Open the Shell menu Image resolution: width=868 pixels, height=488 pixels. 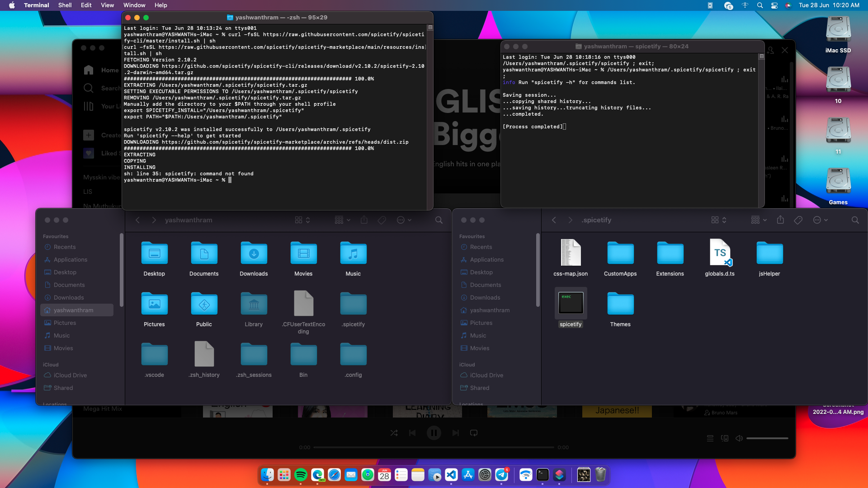point(65,5)
